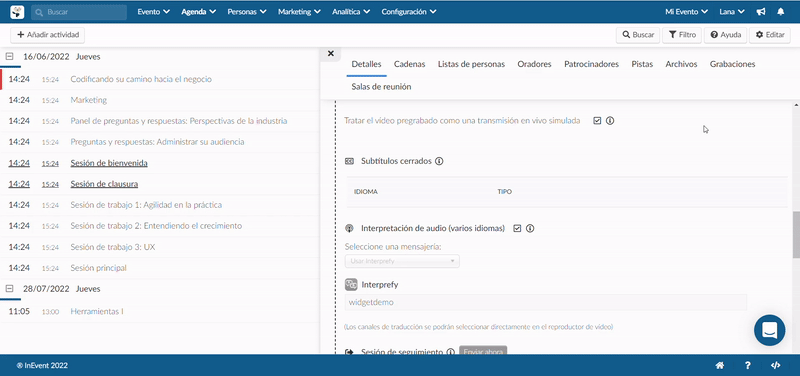The width and height of the screenshot is (800, 376).
Task: Open the notifications bell icon
Action: 781,12
